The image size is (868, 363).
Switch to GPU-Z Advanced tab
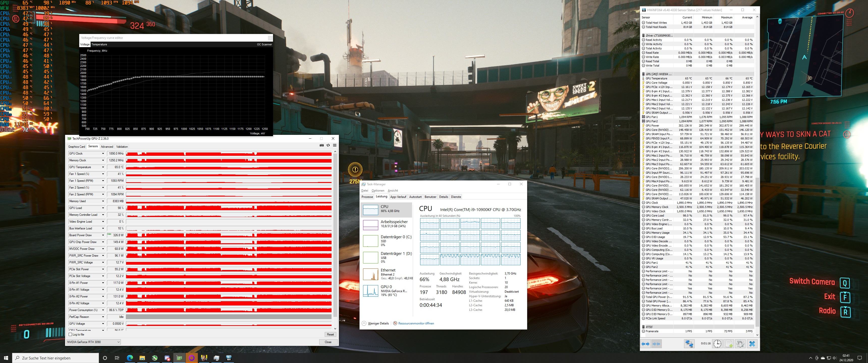pos(107,146)
